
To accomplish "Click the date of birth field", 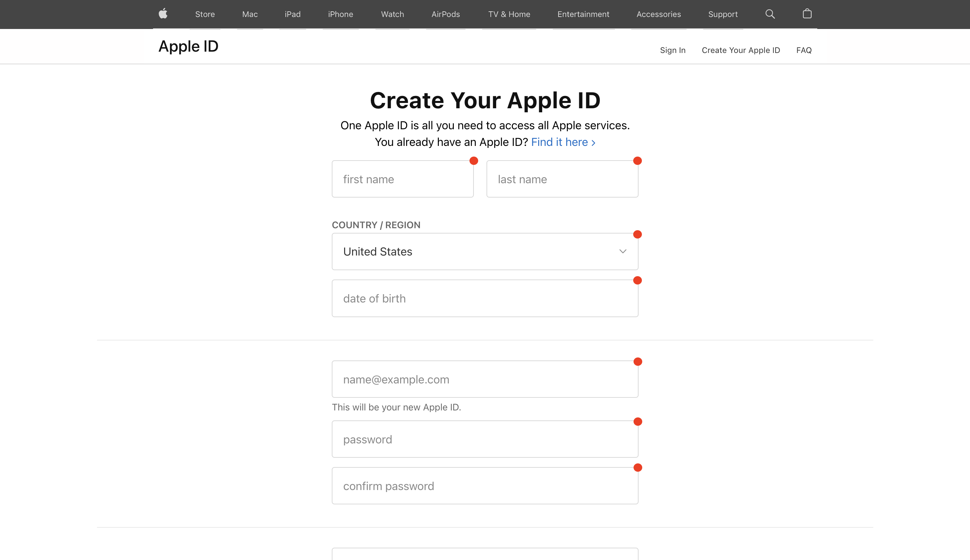I will pos(484,298).
